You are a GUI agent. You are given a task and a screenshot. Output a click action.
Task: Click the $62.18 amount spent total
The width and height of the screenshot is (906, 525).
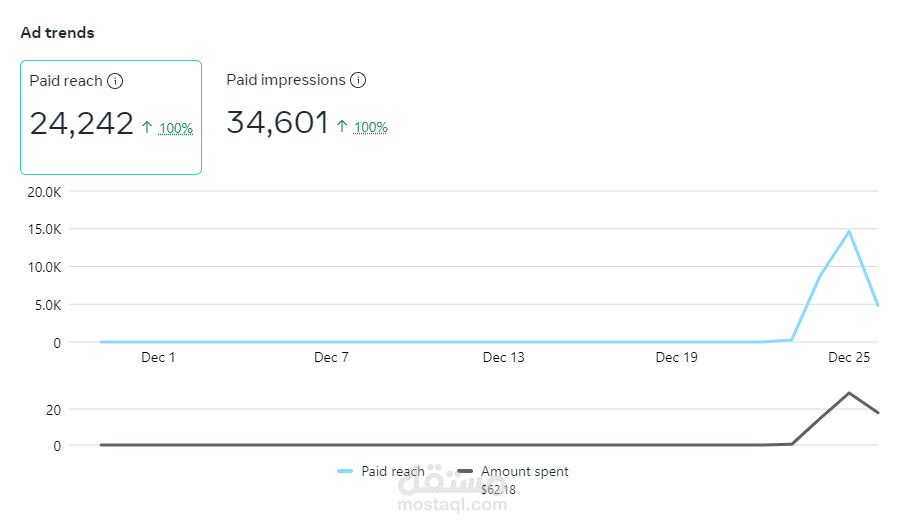pyautogui.click(x=498, y=489)
